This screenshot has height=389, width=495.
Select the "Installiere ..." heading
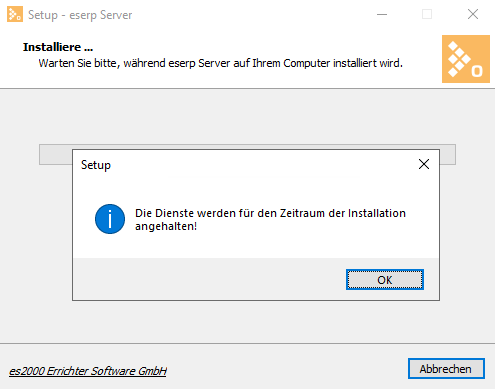tap(58, 47)
